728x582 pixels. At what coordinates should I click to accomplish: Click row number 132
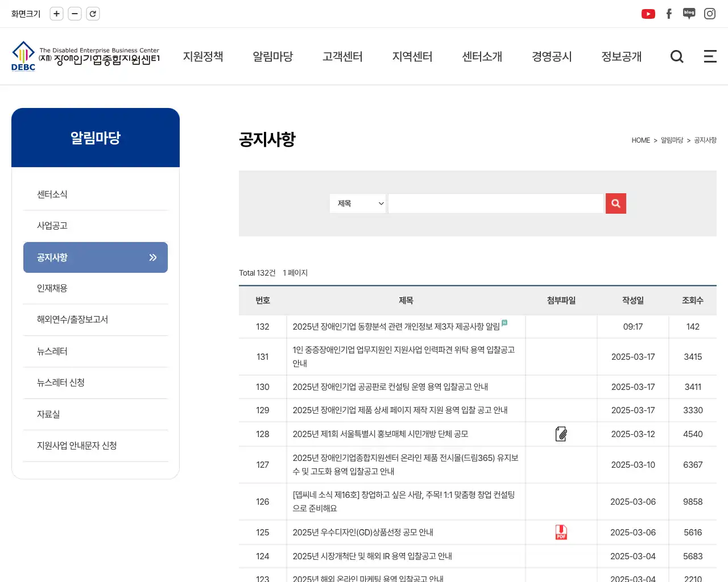pos(263,327)
